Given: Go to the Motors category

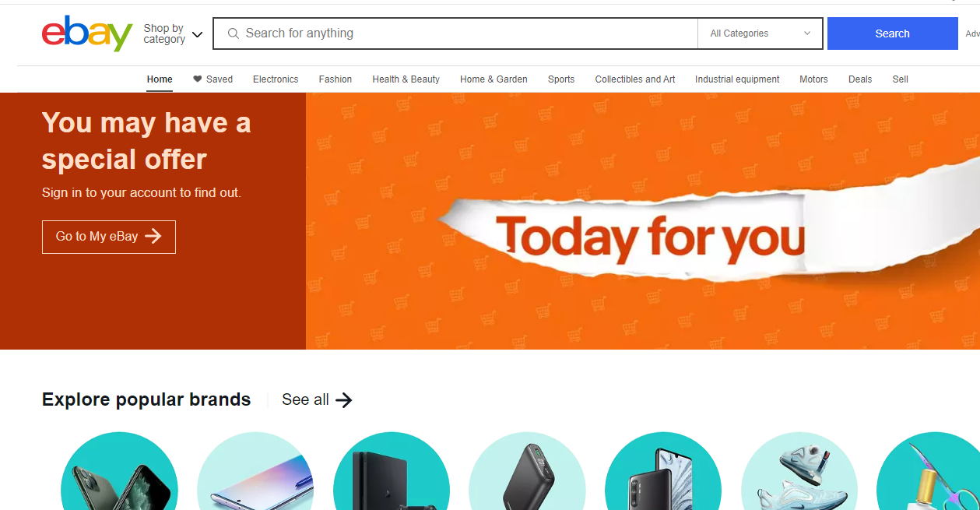Looking at the screenshot, I should point(813,79).
